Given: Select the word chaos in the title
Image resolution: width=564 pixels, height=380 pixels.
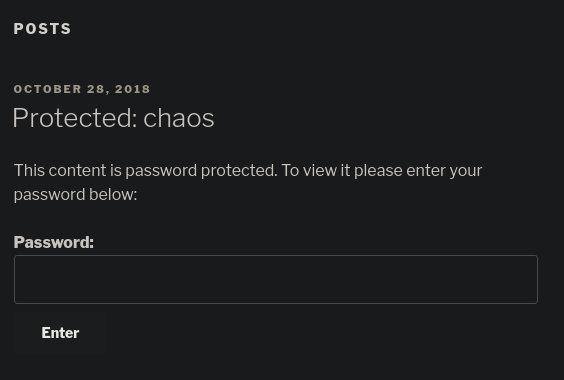Looking at the screenshot, I should pyautogui.click(x=179, y=118).
